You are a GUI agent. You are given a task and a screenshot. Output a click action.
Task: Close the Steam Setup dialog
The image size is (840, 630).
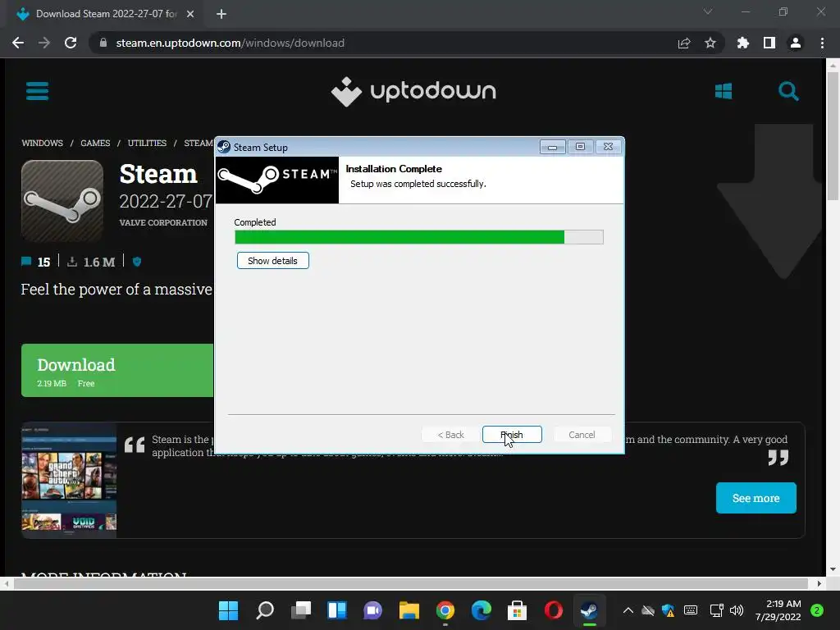[608, 147]
